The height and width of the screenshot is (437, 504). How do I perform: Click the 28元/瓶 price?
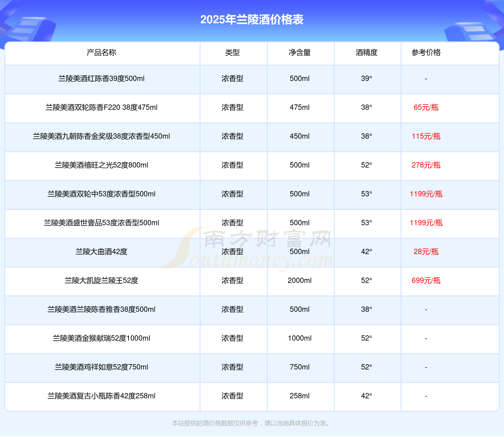click(x=426, y=252)
